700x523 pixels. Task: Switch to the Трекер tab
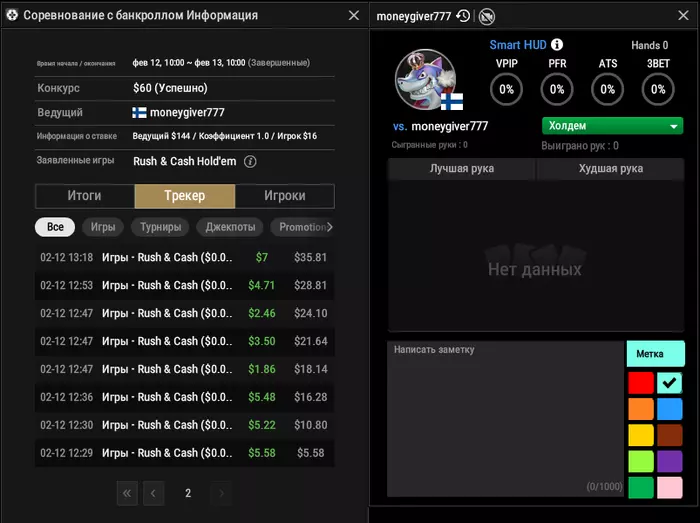185,196
